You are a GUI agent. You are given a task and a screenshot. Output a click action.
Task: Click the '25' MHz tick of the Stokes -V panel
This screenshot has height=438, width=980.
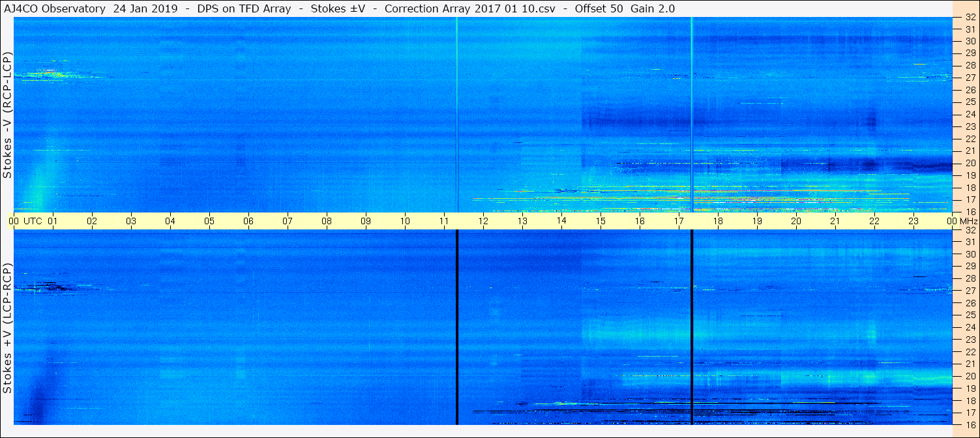point(970,102)
